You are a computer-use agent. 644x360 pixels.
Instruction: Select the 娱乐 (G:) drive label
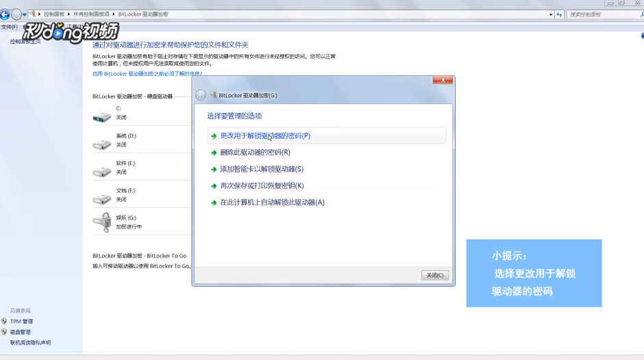point(126,218)
